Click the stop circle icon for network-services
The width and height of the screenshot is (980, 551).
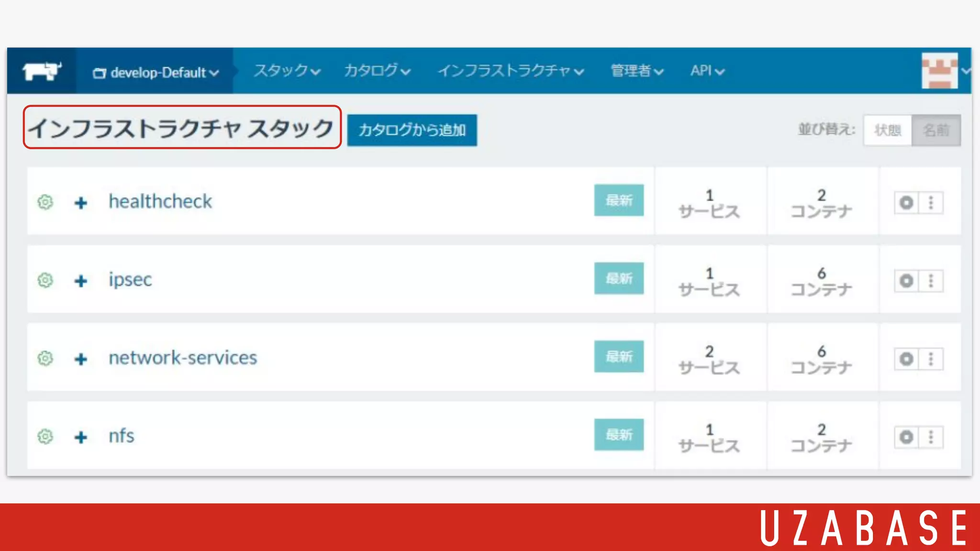[906, 359]
